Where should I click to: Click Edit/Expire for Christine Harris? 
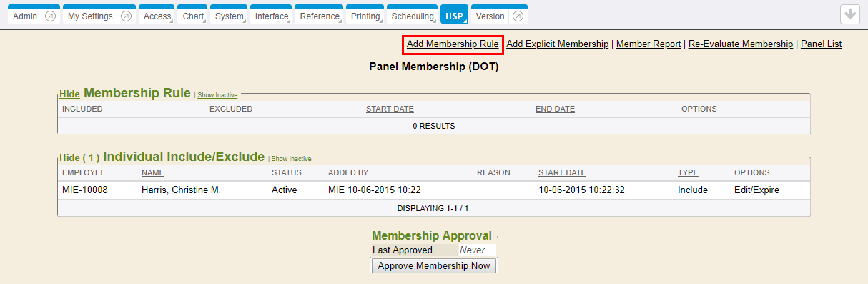click(756, 190)
